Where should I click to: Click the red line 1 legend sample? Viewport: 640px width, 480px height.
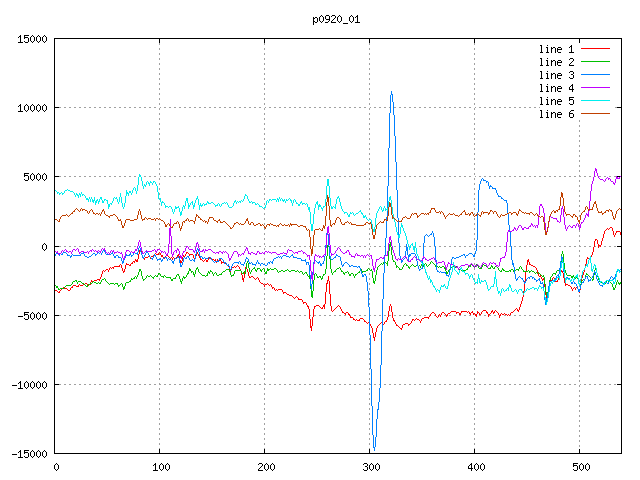coord(596,49)
